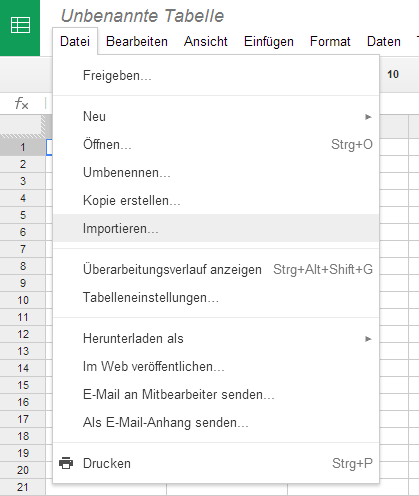Screen dimensions: 419x496
Task: Open the font size 10 dropdown
Action: 393,74
